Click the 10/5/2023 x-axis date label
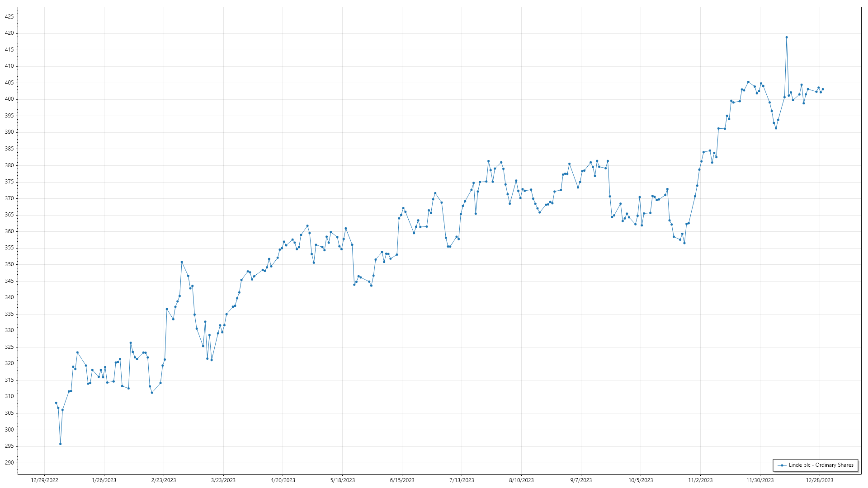Screen dimensions: 868x488 click(641, 480)
